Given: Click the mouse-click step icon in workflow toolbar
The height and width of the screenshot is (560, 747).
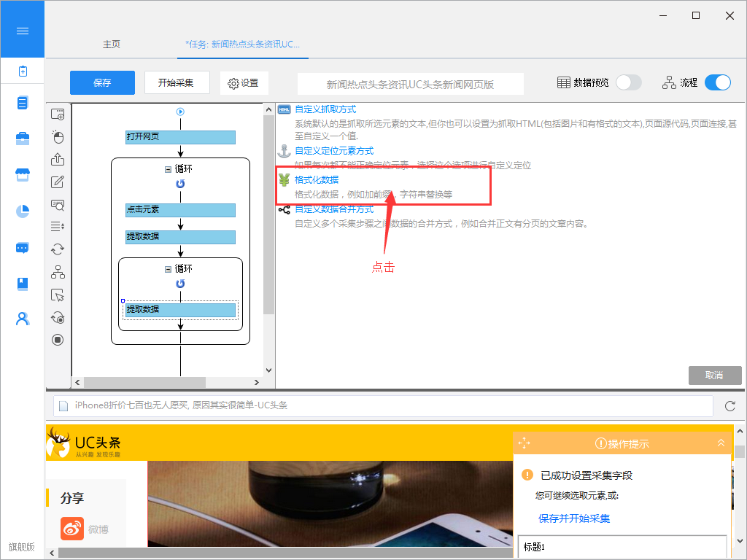Looking at the screenshot, I should tap(58, 137).
